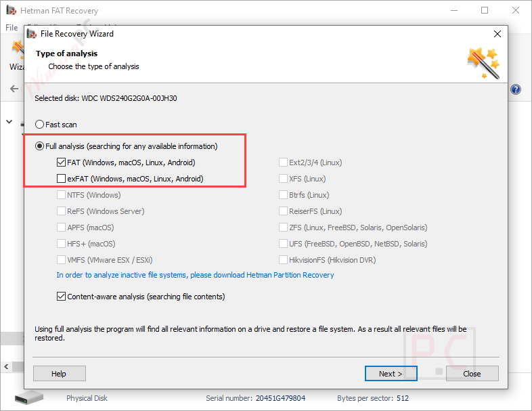The width and height of the screenshot is (532, 411).
Task: Select the Fast scan radio button
Action: (40, 125)
